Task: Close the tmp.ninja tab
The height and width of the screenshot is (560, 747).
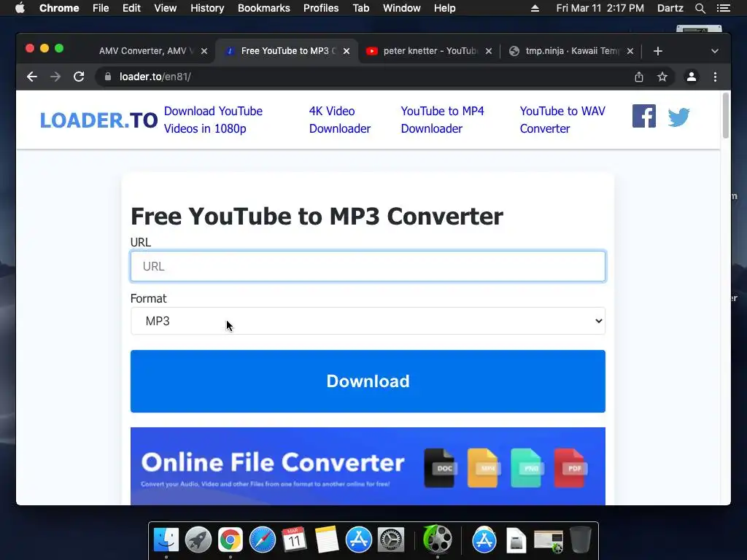Action: tap(630, 51)
